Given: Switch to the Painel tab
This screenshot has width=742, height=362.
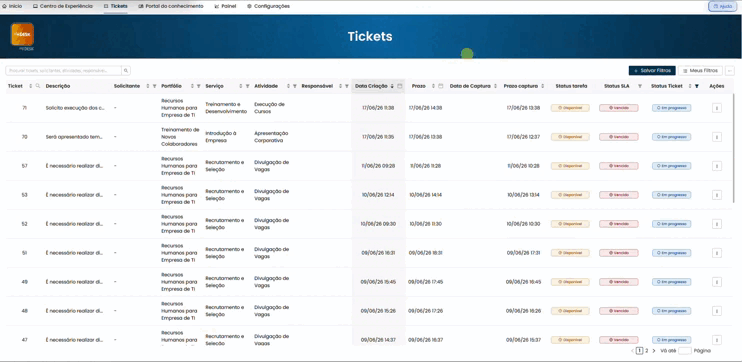Looking at the screenshot, I should pos(225,6).
